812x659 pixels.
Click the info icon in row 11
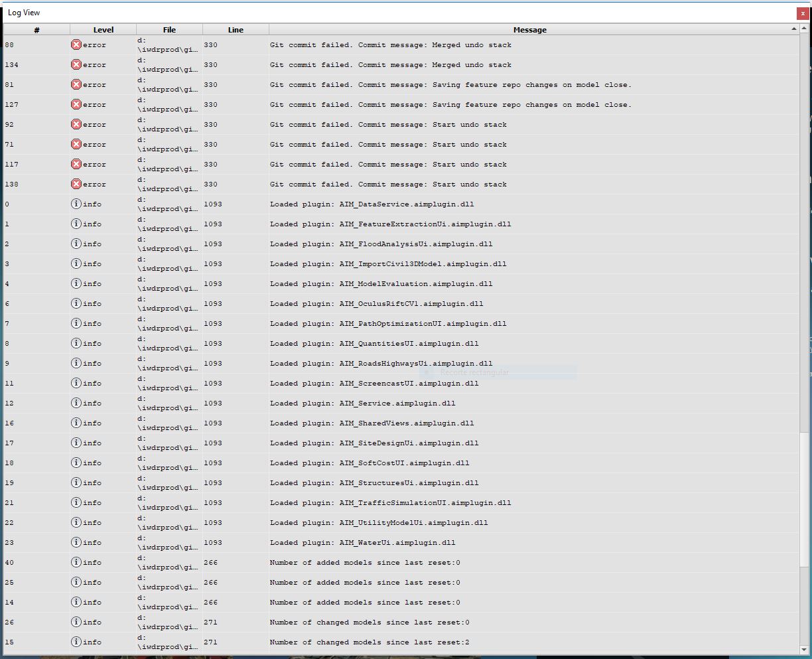(76, 383)
